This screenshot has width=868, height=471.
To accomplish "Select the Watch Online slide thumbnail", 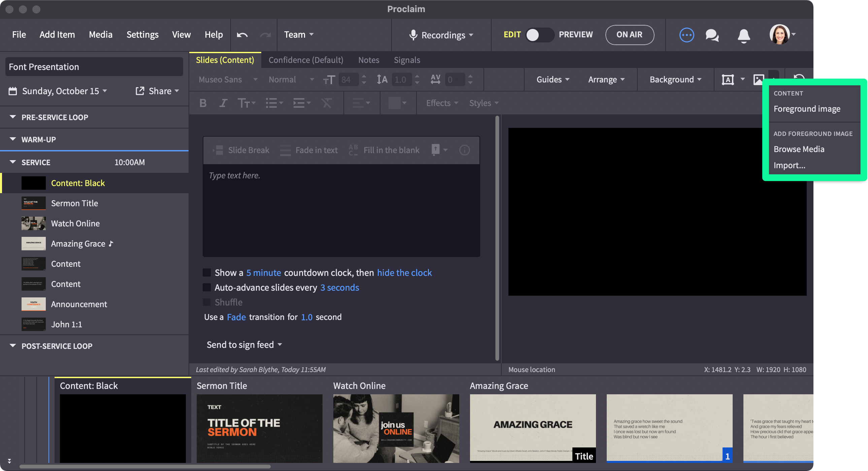I will 396,428.
